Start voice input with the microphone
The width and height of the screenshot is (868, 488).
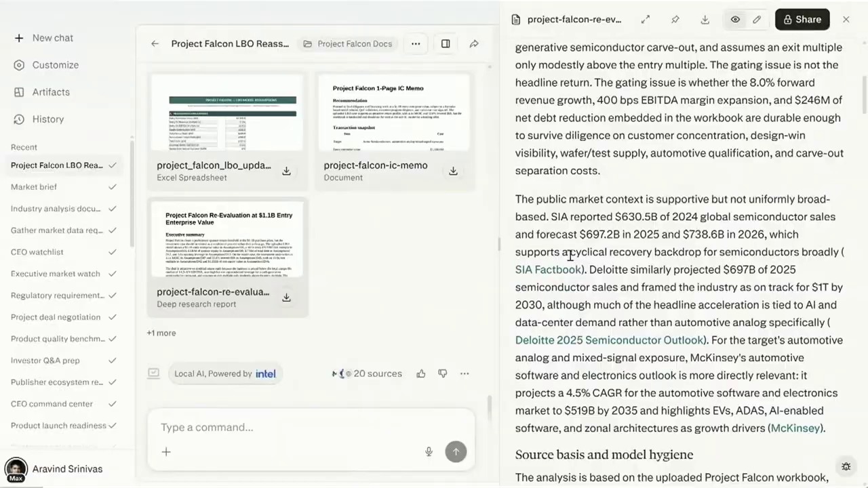click(429, 451)
